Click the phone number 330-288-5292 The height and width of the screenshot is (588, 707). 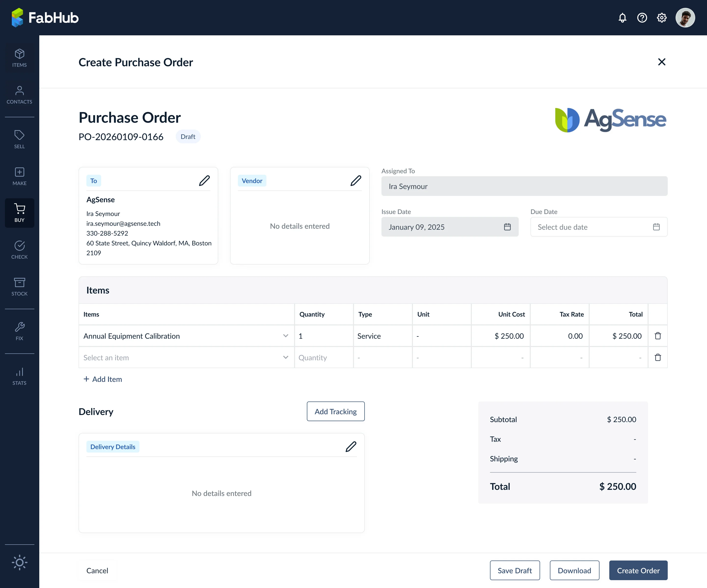tap(107, 233)
